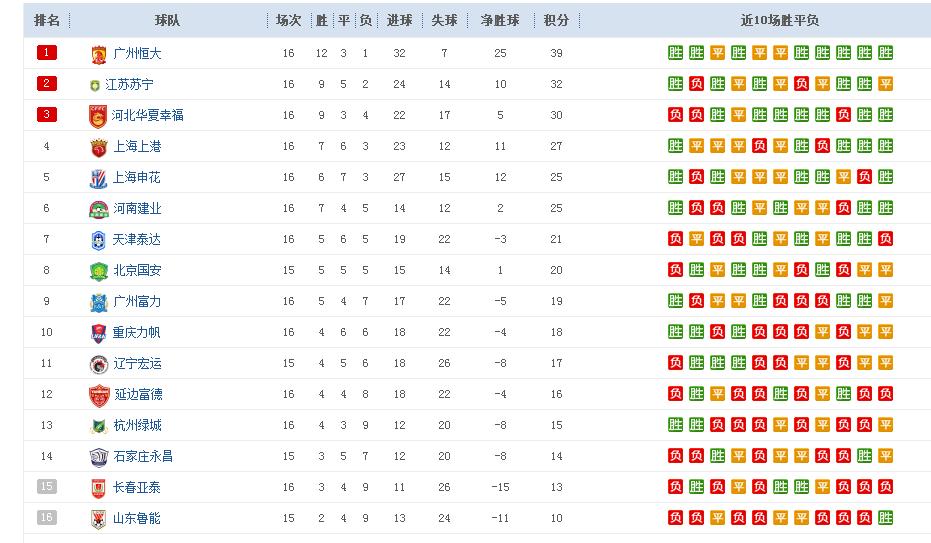This screenshot has height=543, width=931.
Task: Click the 排名 column header
Action: click(47, 20)
